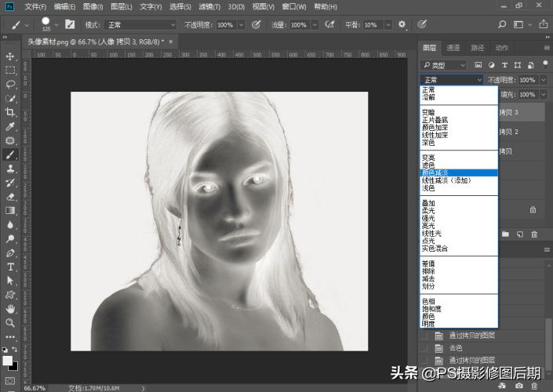Set history brush source for 去色 state
The image size is (553, 392).
click(424, 348)
